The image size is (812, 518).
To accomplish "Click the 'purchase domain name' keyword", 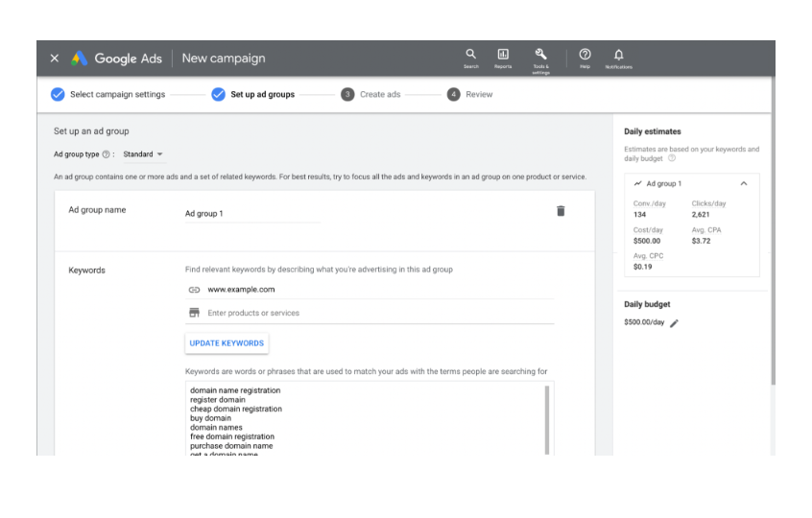I will [231, 446].
